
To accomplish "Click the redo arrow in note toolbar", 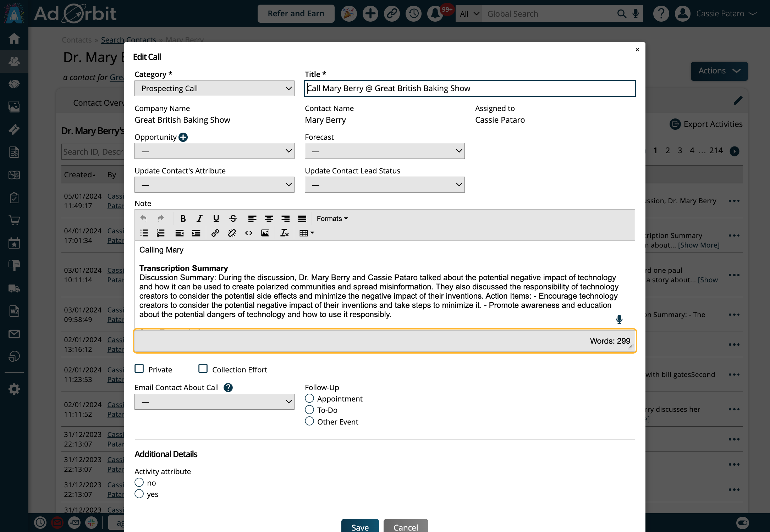I will tap(161, 218).
